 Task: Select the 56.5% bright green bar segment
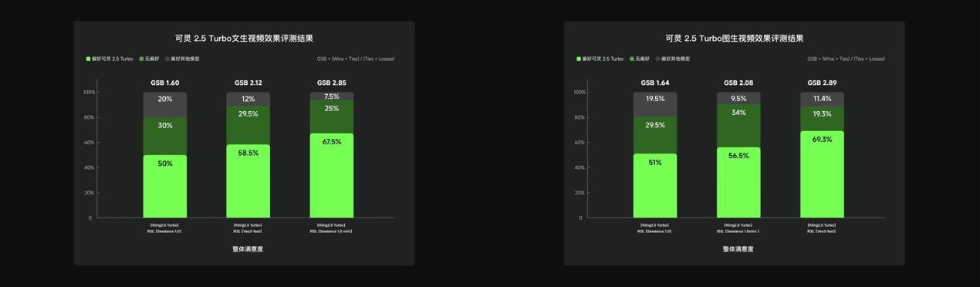tap(738, 183)
